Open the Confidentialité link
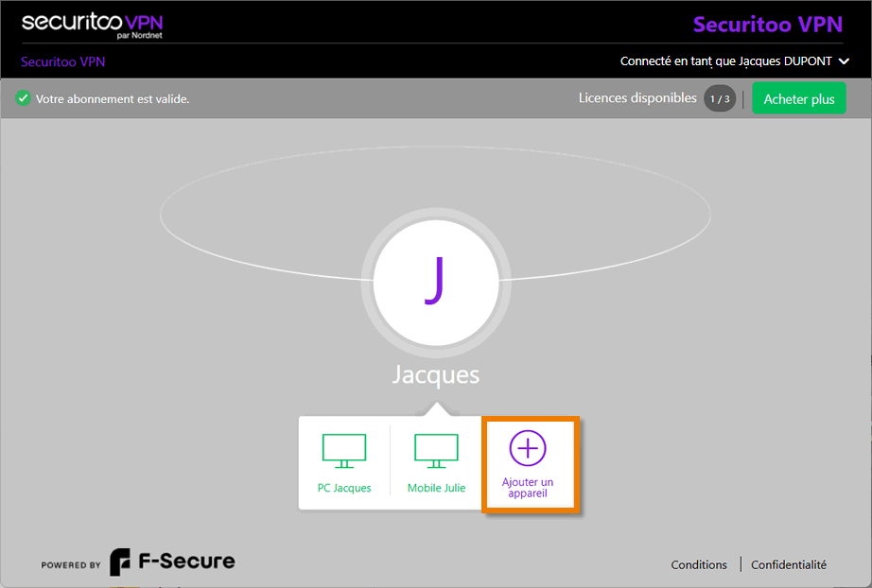 tap(789, 564)
